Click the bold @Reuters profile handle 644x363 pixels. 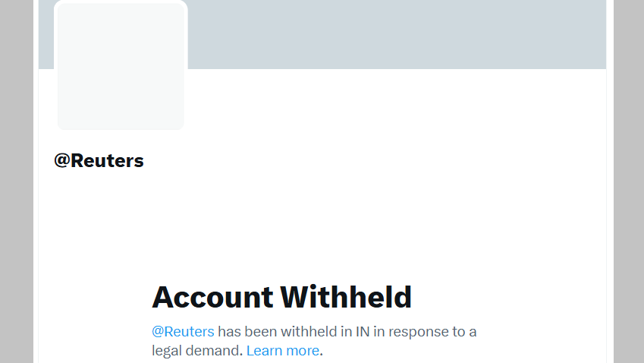[99, 161]
